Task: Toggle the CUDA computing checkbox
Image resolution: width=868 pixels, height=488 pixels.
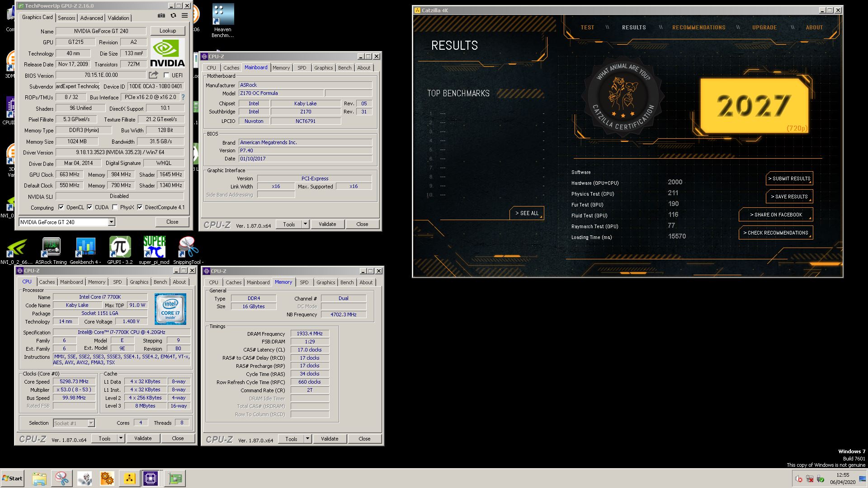Action: pos(90,207)
